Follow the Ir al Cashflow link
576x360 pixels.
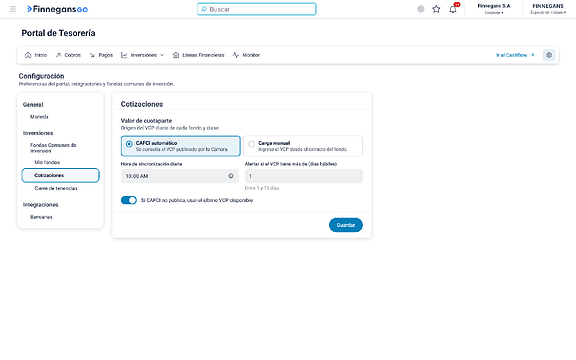tap(515, 55)
